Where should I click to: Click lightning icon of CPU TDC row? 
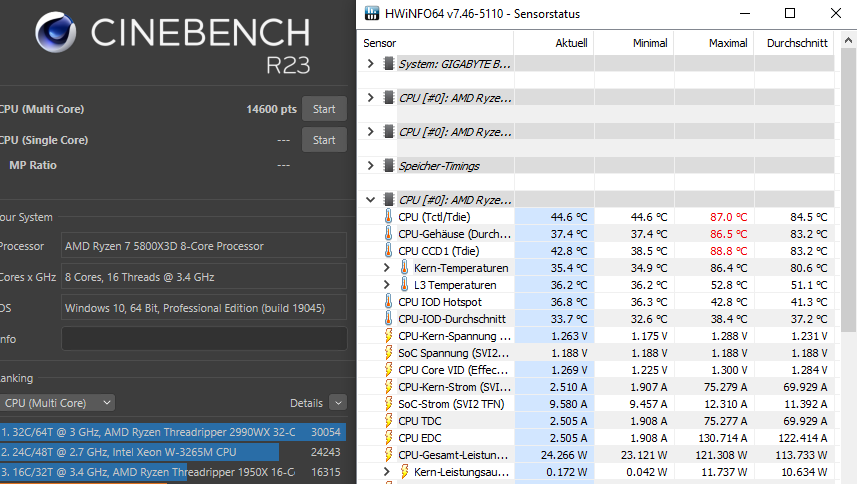389,421
